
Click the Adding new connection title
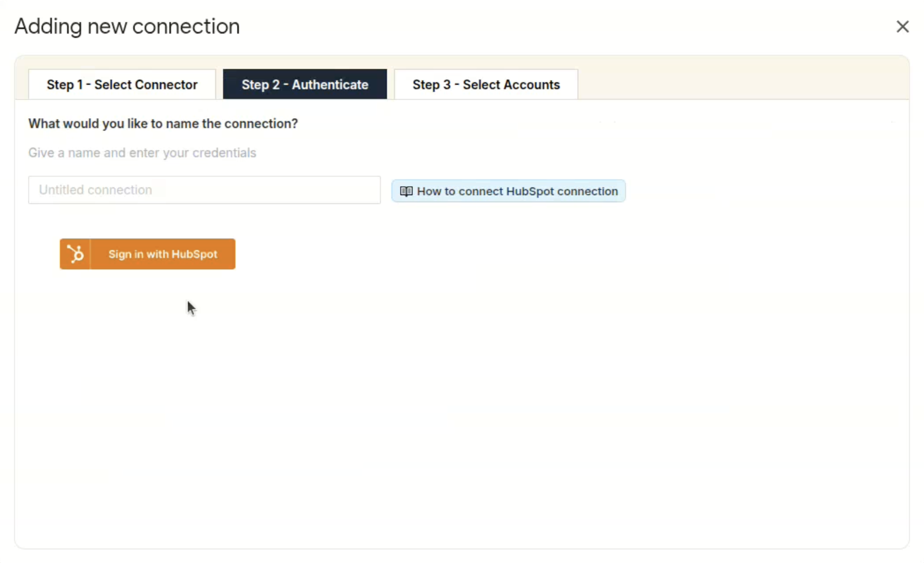(127, 26)
